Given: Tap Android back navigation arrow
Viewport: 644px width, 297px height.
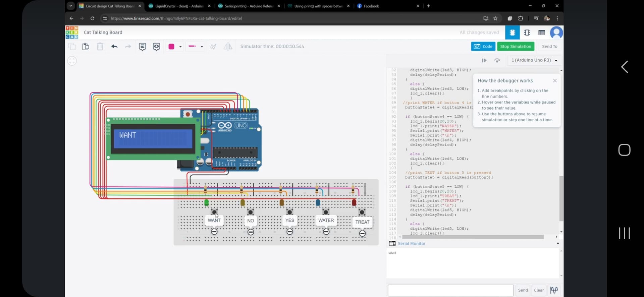Looking at the screenshot, I should pos(624,67).
